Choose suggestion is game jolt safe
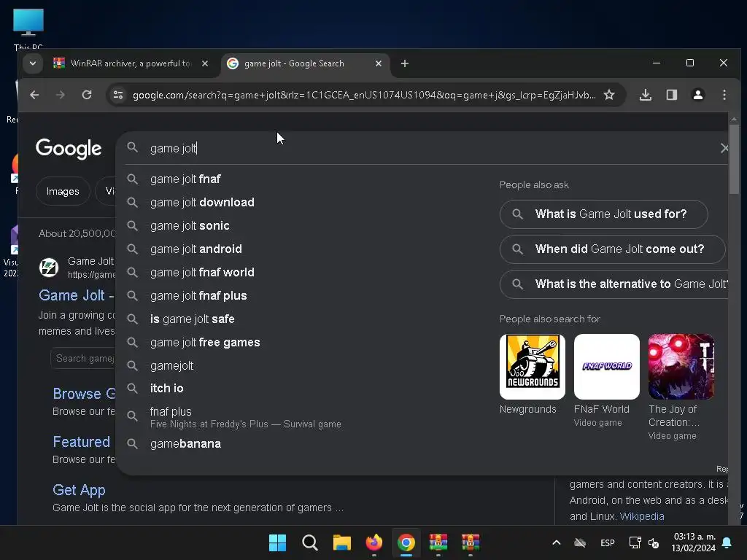This screenshot has width=747, height=560. point(305,319)
